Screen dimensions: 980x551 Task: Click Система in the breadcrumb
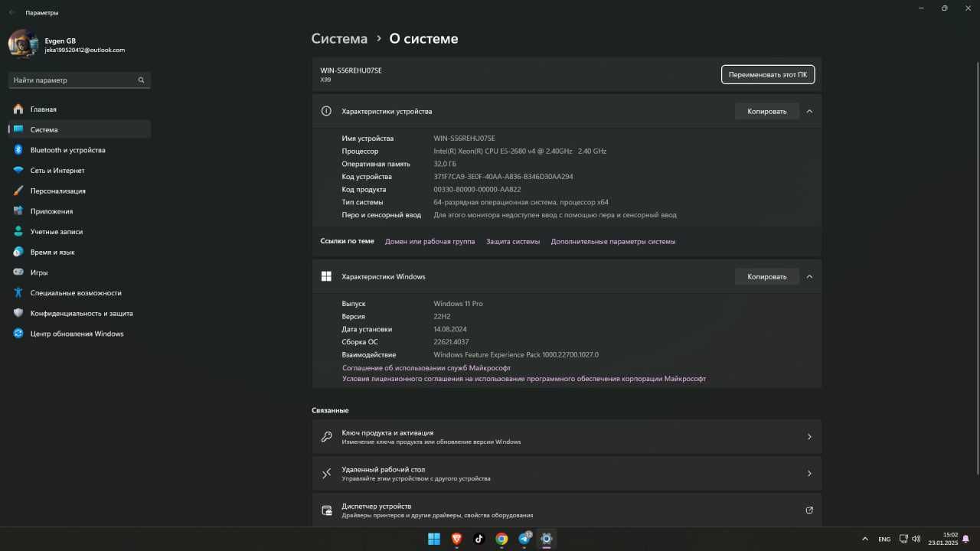click(x=339, y=39)
